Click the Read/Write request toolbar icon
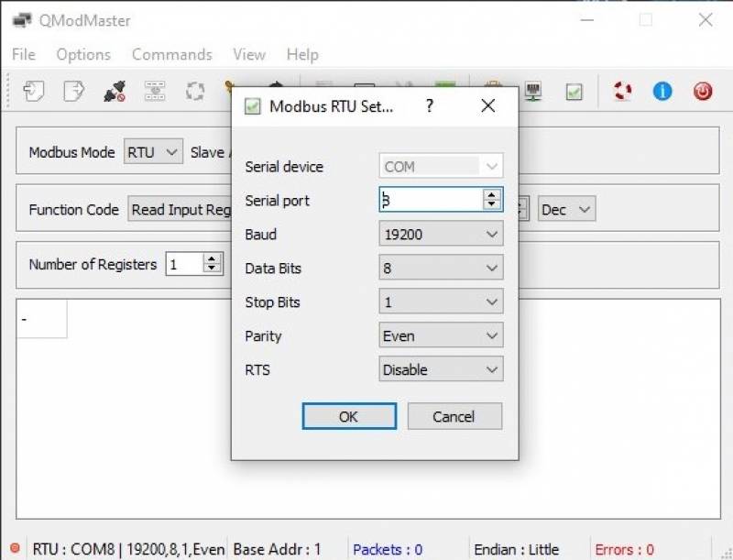Image resolution: width=733 pixels, height=560 pixels. [155, 91]
